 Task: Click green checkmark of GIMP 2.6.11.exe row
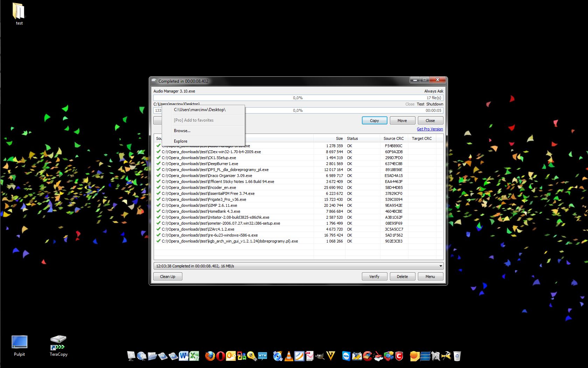point(158,205)
